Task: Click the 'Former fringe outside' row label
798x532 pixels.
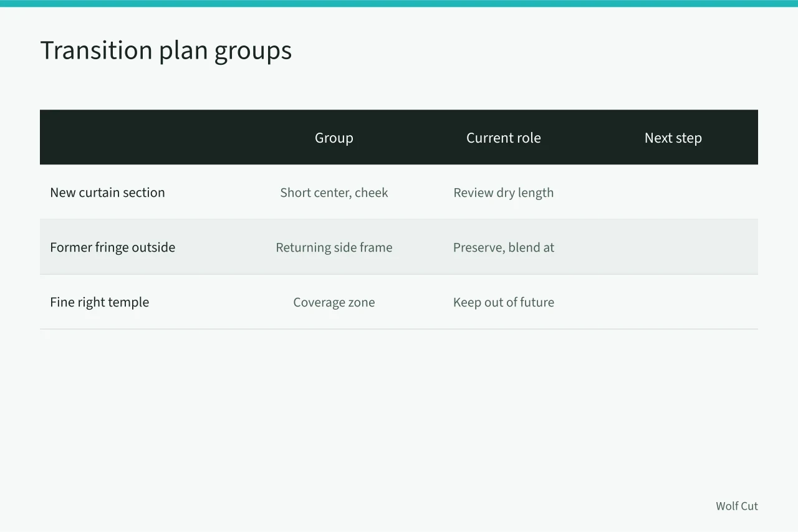Action: 112,247
